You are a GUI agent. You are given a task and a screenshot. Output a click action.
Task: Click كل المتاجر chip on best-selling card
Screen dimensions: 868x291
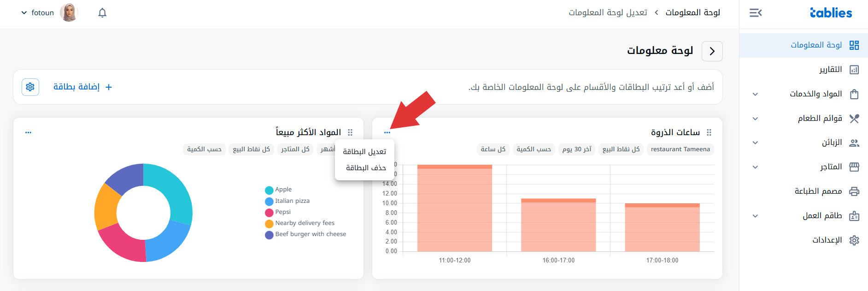click(x=295, y=149)
